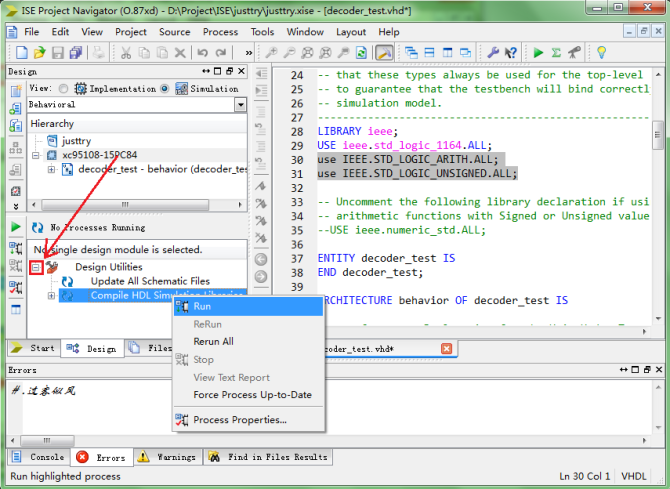670x489 pixels.
Task: Open the Tools menu
Action: click(x=262, y=32)
